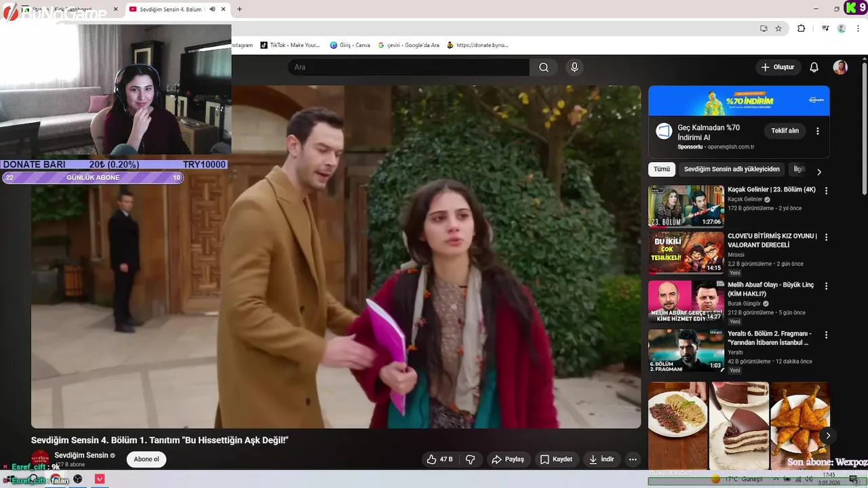Open more actions ellipsis below video
Viewport: 868px width, 488px height.
point(633,460)
